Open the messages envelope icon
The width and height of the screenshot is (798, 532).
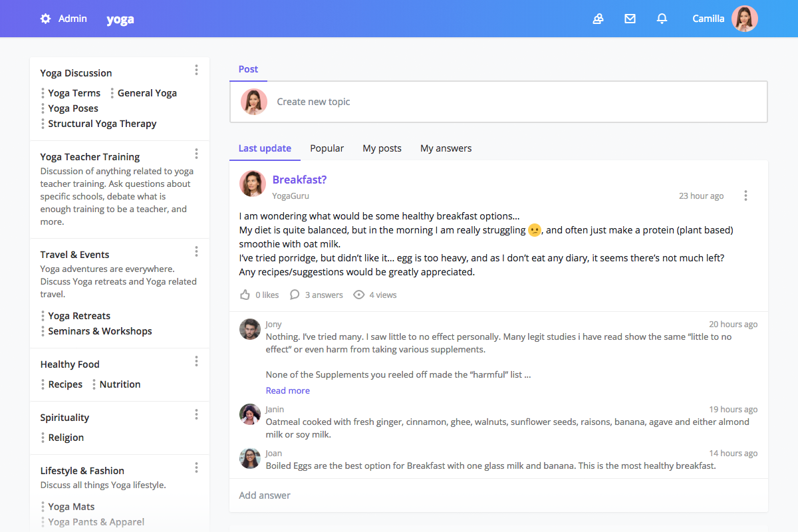630,19
